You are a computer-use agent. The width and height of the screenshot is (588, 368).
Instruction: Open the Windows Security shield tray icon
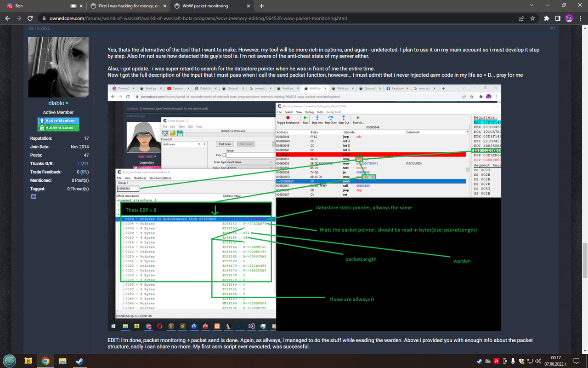520,361
